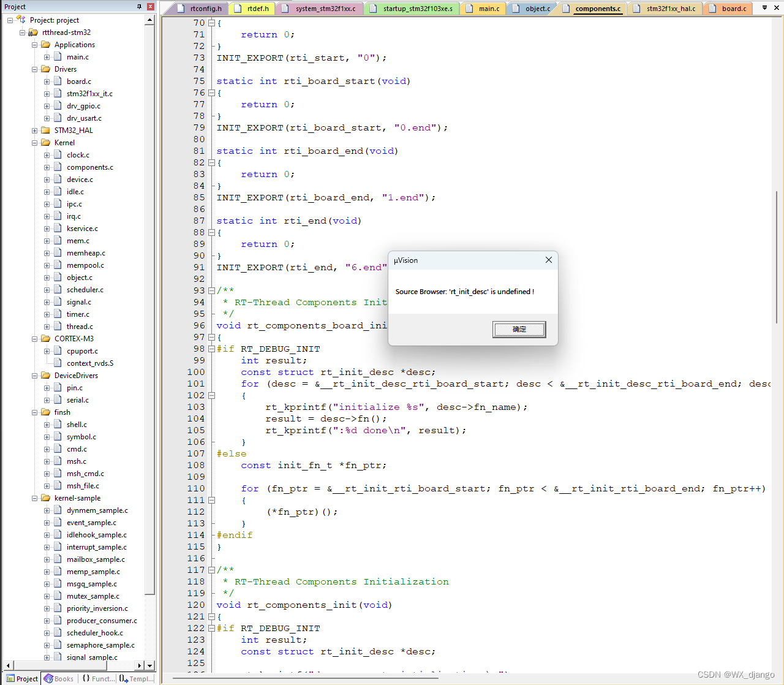
Task: Click the folder icon of the Kernel group
Action: [45, 142]
